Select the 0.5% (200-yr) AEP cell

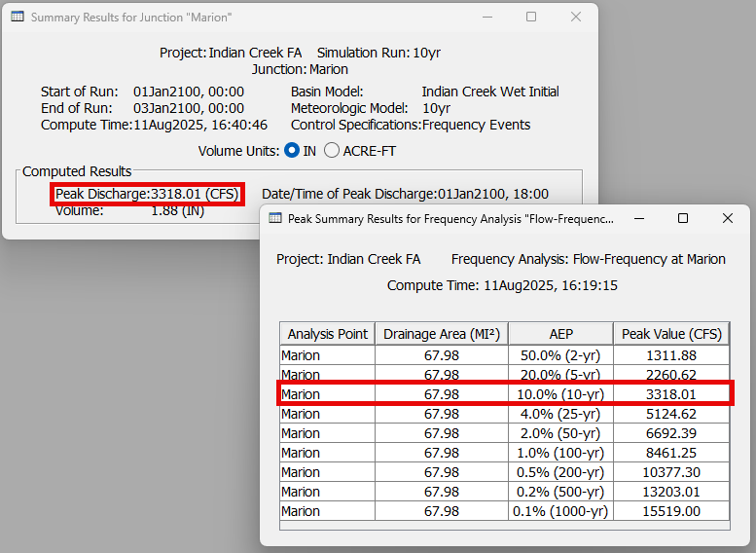click(560, 472)
